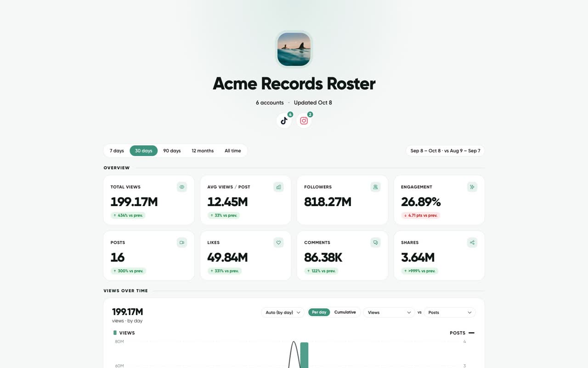Image resolution: width=588 pixels, height=368 pixels.
Task: Toggle the Views legend series
Action: (x=124, y=333)
